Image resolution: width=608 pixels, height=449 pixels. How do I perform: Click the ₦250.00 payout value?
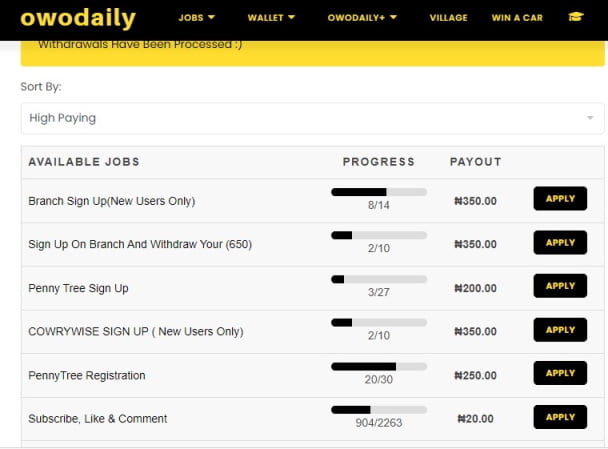click(x=475, y=375)
